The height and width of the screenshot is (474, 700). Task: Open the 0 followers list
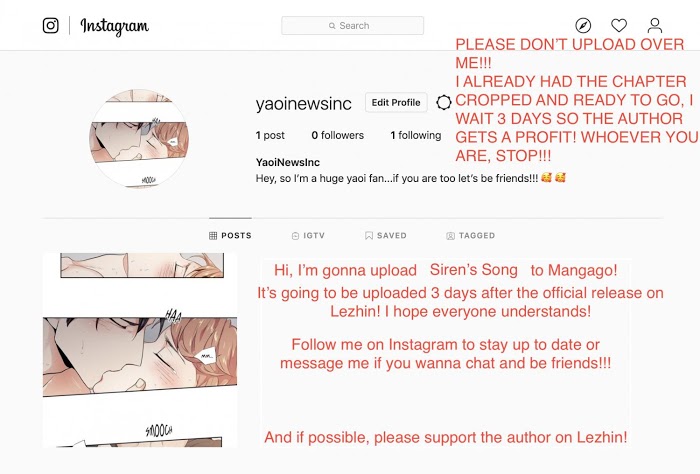click(338, 135)
